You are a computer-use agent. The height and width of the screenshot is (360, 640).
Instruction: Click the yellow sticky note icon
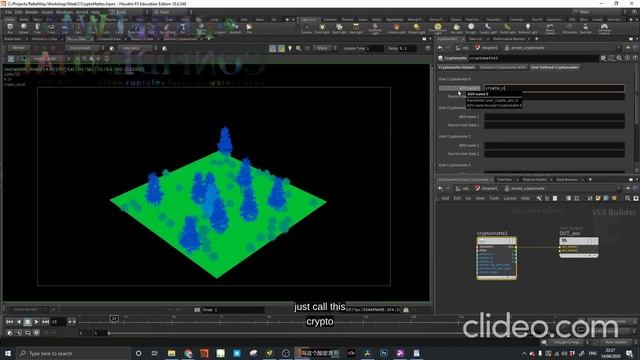[598, 198]
